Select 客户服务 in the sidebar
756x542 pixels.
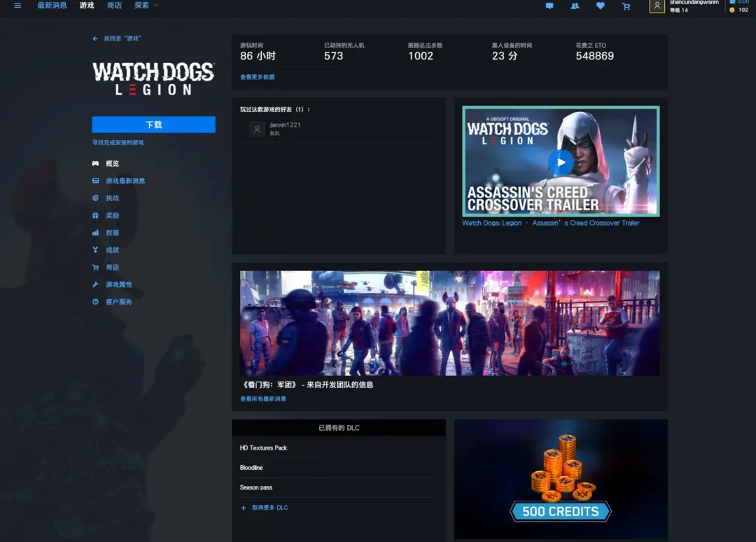[x=119, y=302]
